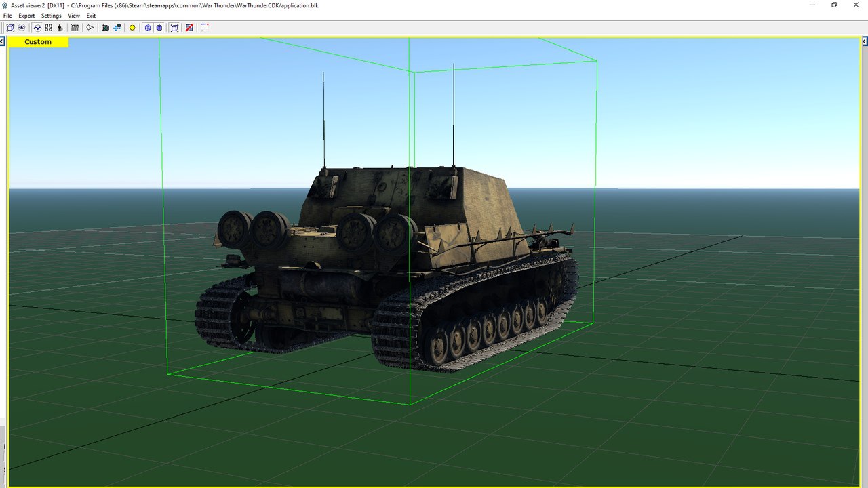Open the Export menu

point(26,16)
